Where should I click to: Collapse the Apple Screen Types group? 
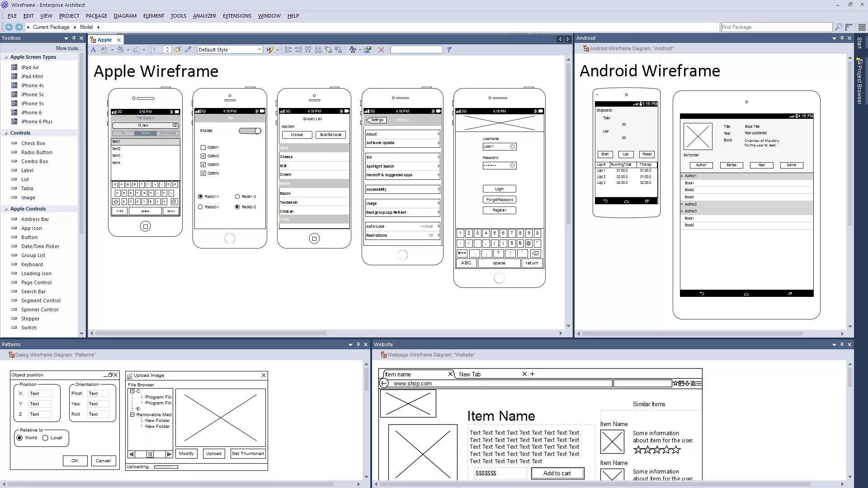click(x=6, y=57)
